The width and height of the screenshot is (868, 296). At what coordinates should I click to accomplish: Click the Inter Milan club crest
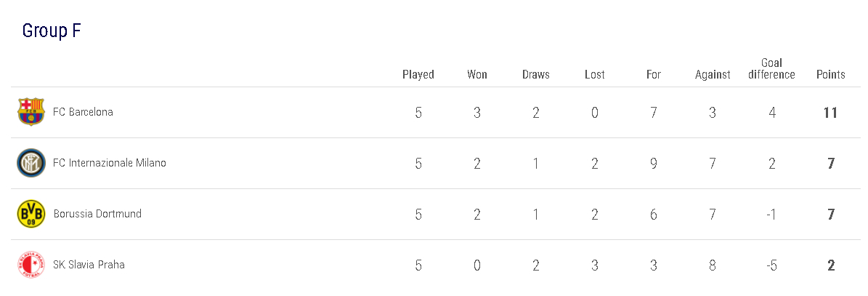[x=31, y=163]
